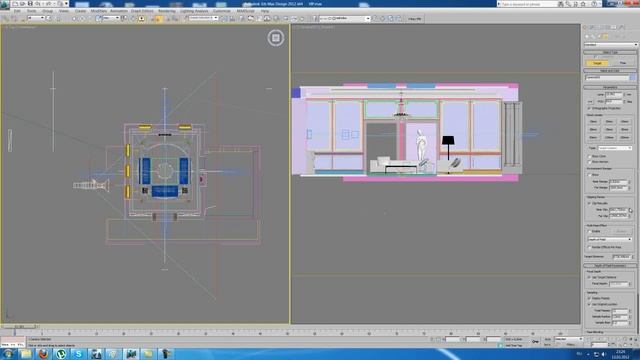
Task: Open Firefox from the taskbar
Action: 44,353
